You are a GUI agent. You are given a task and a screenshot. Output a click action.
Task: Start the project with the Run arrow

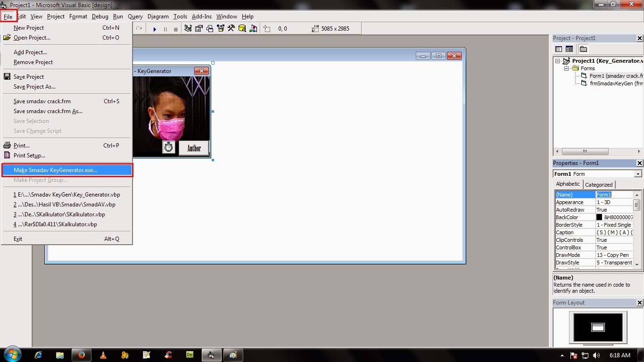click(155, 29)
